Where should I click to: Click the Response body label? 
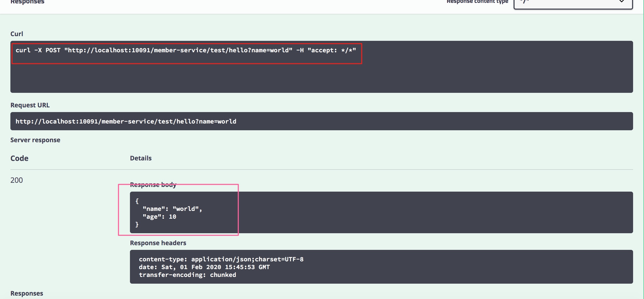[153, 185]
